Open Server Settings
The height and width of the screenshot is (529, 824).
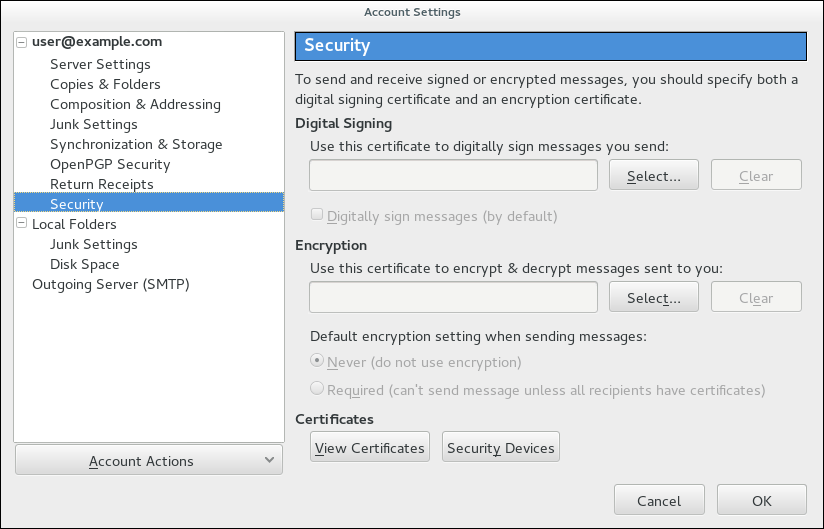pyautogui.click(x=100, y=64)
